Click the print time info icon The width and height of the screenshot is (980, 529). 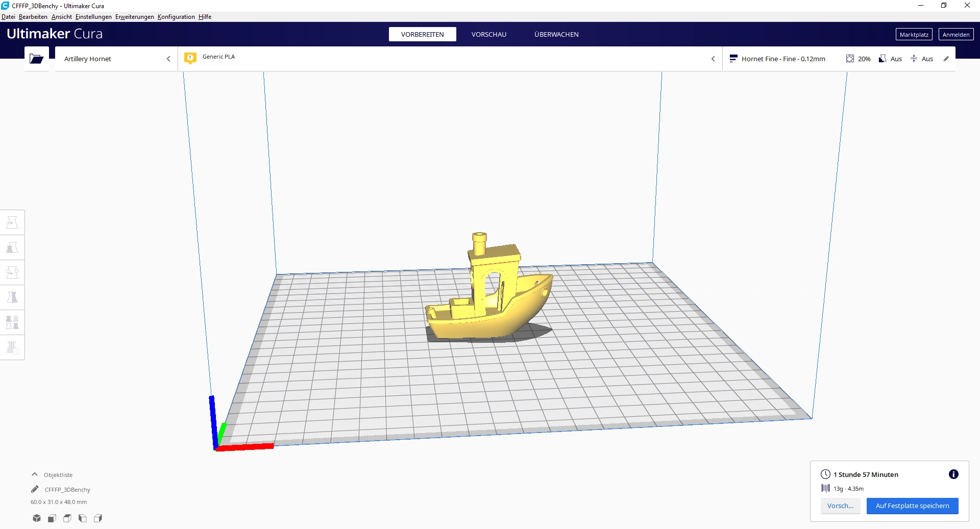point(953,474)
